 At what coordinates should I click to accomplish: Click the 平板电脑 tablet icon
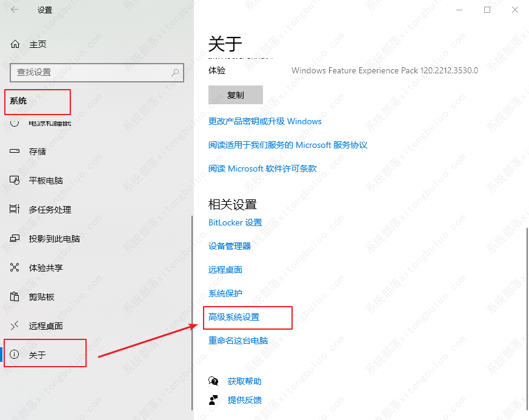tap(15, 181)
